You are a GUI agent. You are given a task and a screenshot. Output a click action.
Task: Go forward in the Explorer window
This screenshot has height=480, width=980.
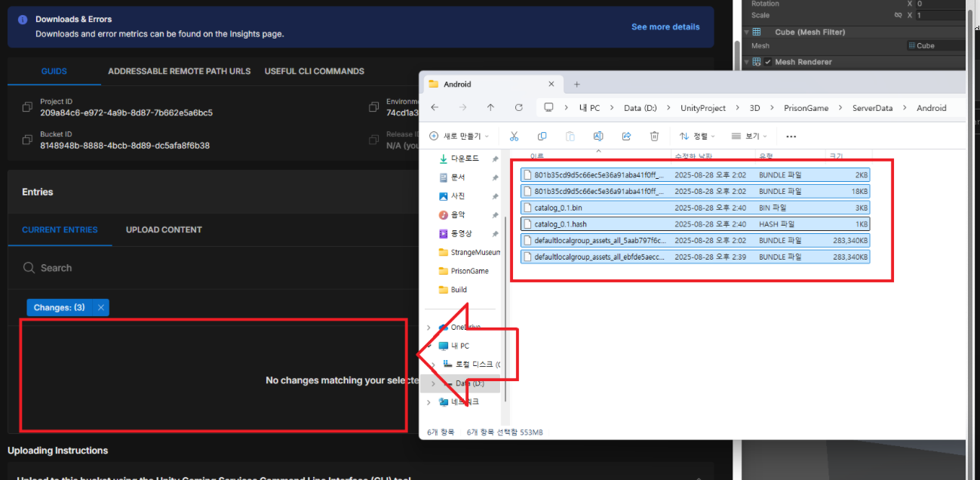[x=462, y=108]
